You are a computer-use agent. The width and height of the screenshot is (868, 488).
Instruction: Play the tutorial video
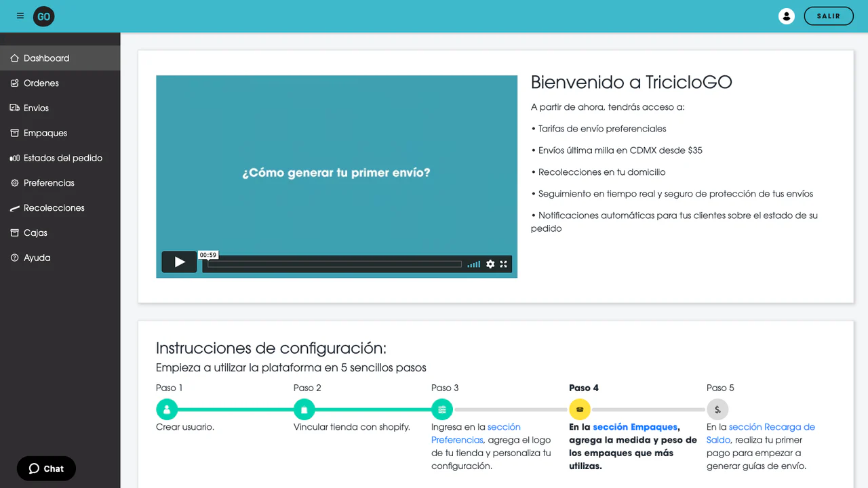179,262
